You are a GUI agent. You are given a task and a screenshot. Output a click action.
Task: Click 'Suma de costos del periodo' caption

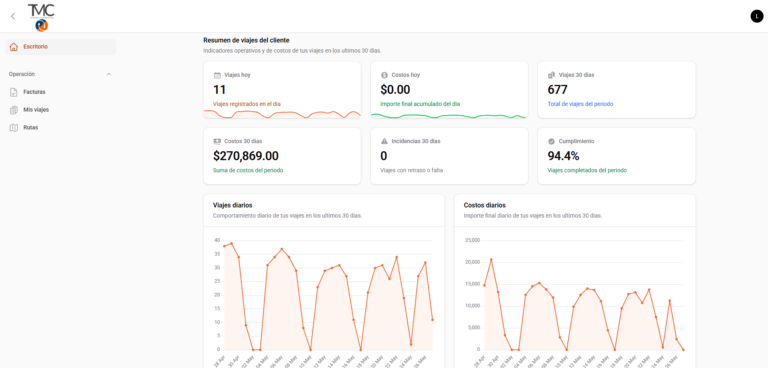pos(248,171)
